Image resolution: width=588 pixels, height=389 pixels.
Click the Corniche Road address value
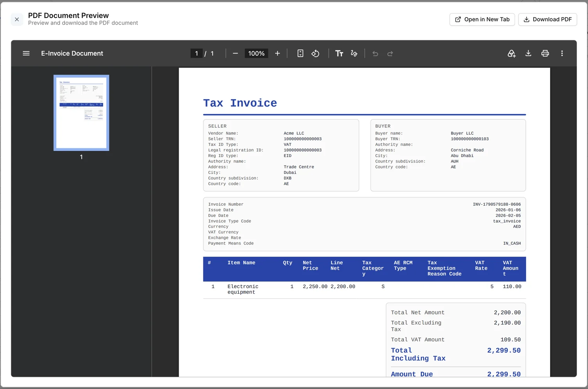pyautogui.click(x=467, y=150)
